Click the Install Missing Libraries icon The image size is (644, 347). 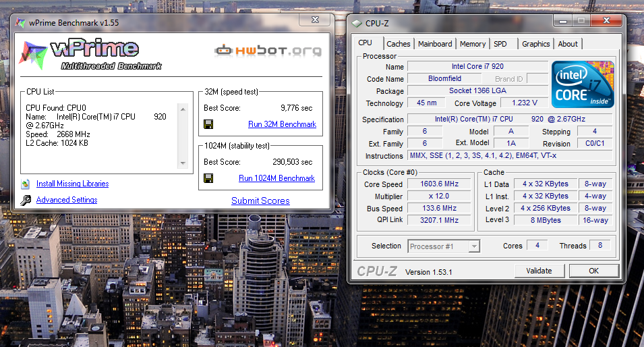tap(26, 184)
